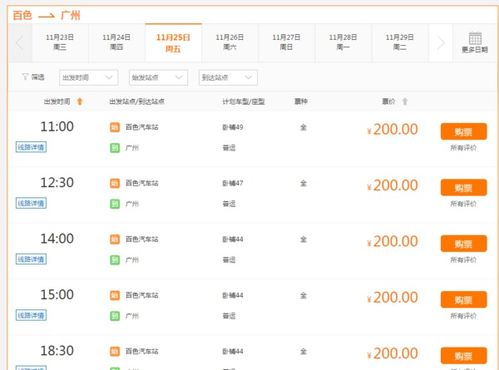Click the 票价 column header
Screen dimensions: 499x370
(388, 101)
